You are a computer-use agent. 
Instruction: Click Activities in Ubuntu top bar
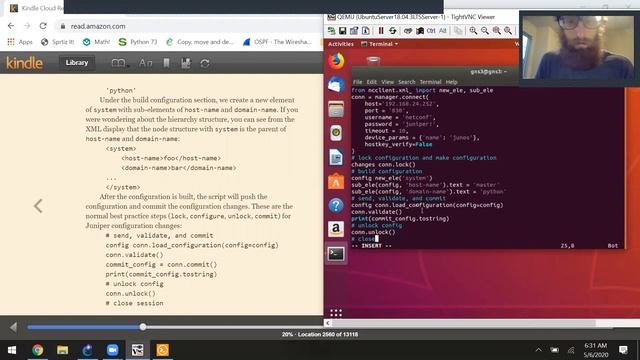(x=341, y=44)
